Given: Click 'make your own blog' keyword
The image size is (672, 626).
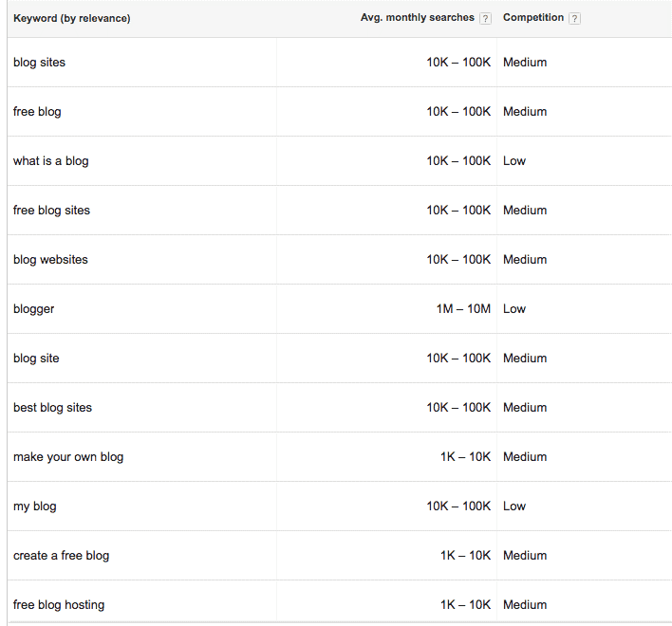Looking at the screenshot, I should (x=68, y=457).
